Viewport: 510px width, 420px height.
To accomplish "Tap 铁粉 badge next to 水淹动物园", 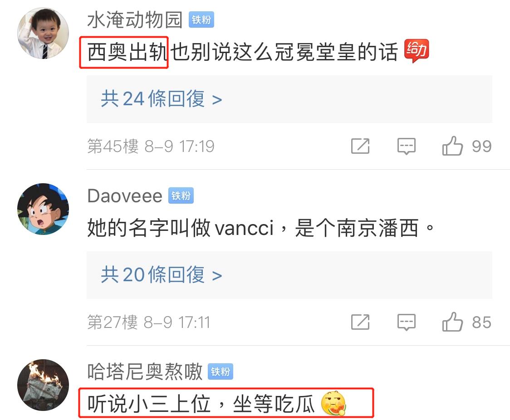I will coord(201,20).
